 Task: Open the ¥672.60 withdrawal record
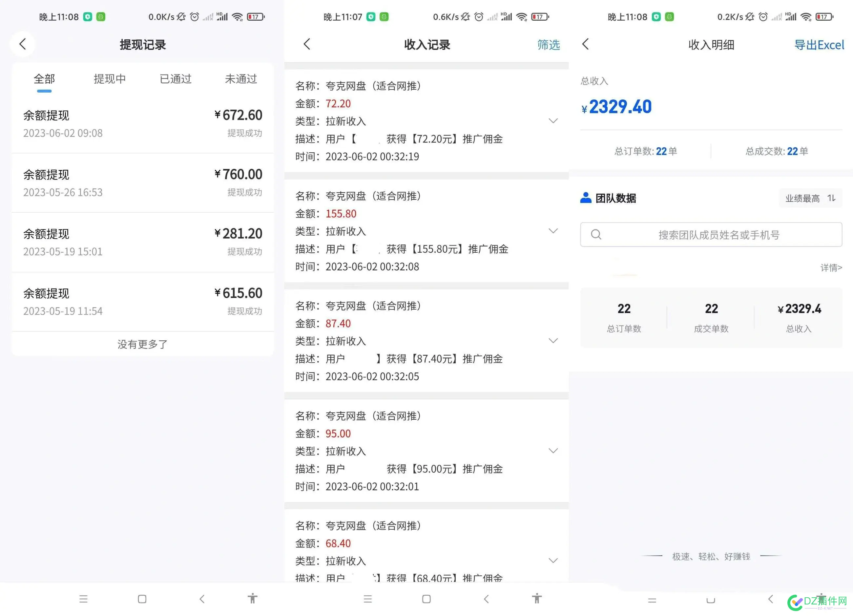142,124
